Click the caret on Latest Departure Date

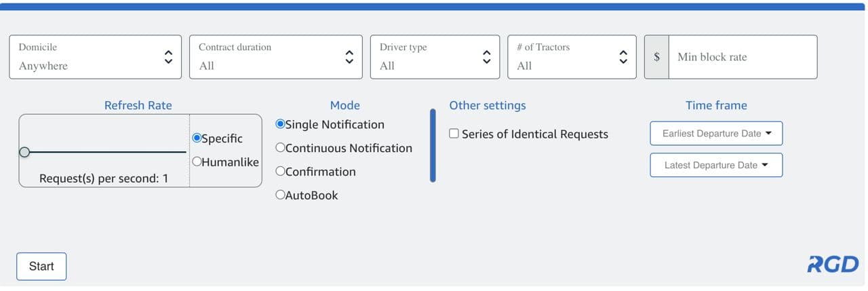[x=765, y=165]
